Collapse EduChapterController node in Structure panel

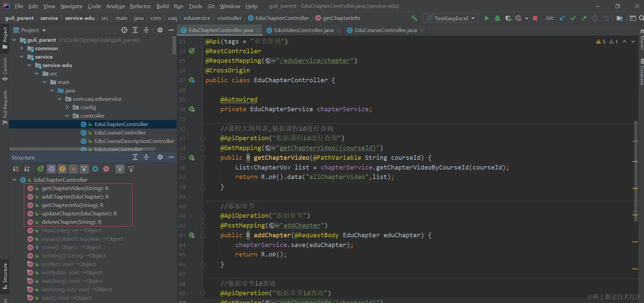[x=14, y=180]
